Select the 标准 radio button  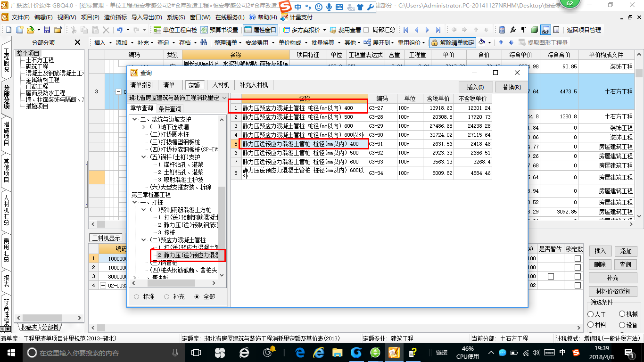pyautogui.click(x=137, y=297)
